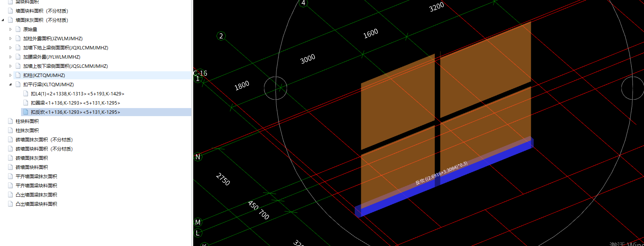Click dimension text 1800 in viewport
644x246 pixels.
[x=242, y=85]
